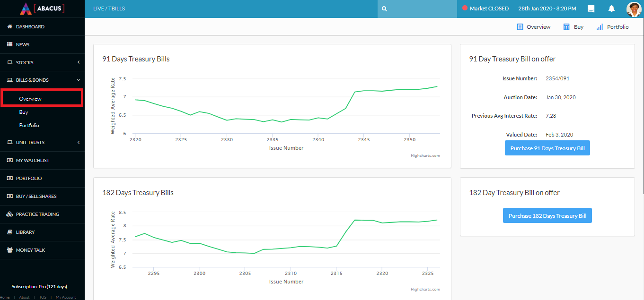The width and height of the screenshot is (644, 300).
Task: Click the Buy / Sell Shares icon
Action: 9,196
